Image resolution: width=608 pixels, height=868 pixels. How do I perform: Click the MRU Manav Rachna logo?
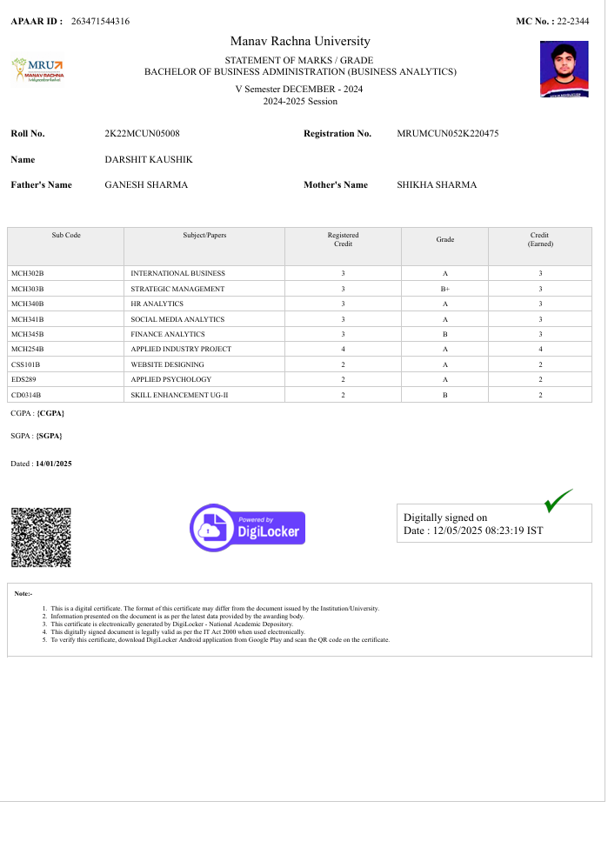[37, 70]
